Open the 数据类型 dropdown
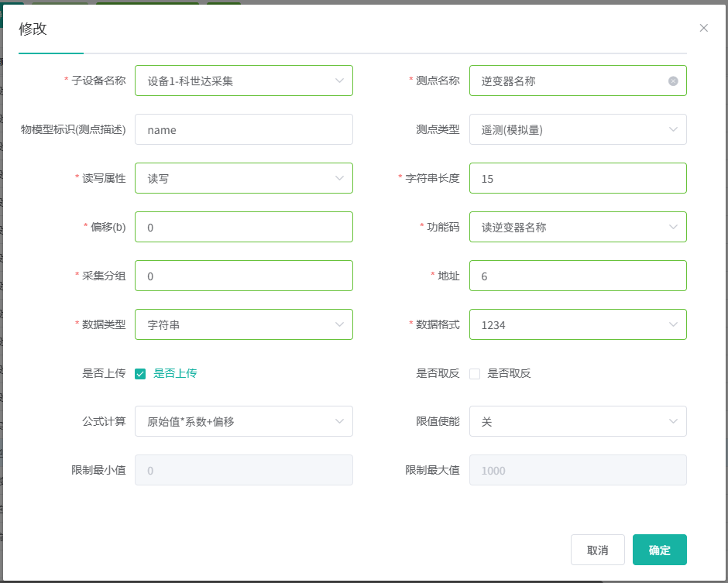The image size is (728, 583). pos(243,324)
